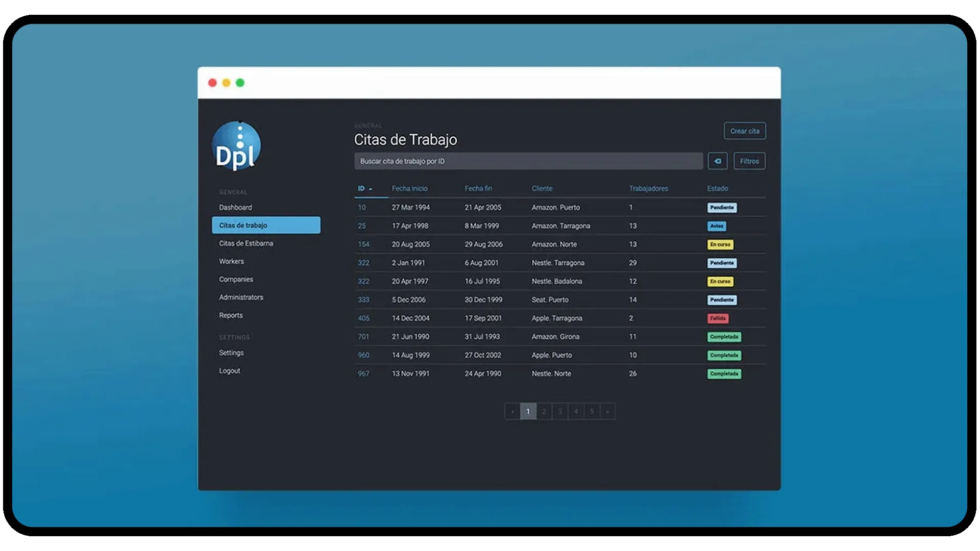Screen dimensions: 980x551
Task: Navigate to Citas de Estibarna
Action: click(x=245, y=243)
